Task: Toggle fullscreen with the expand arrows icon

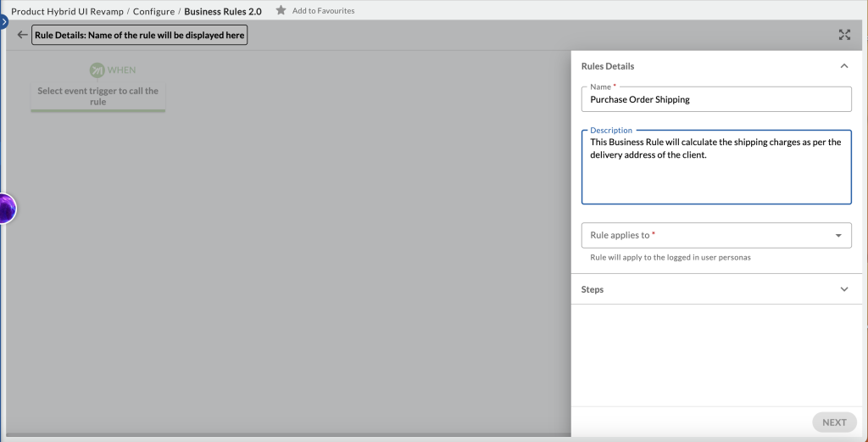Action: 843,35
